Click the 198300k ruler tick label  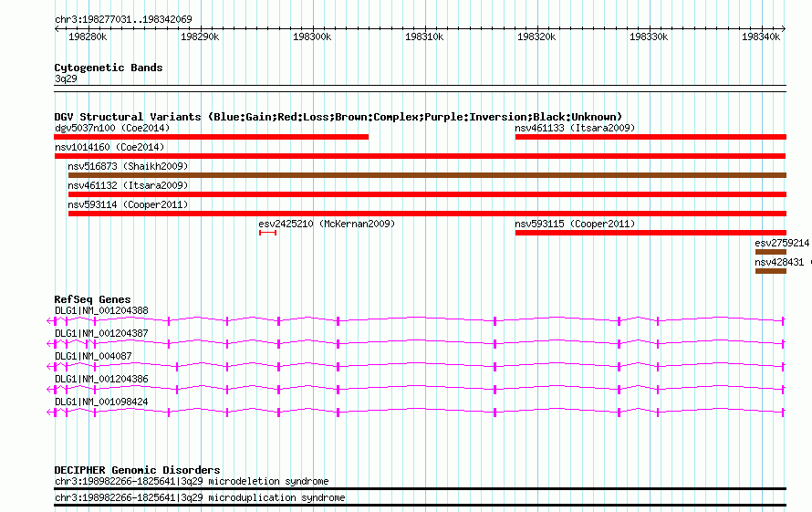click(312, 37)
